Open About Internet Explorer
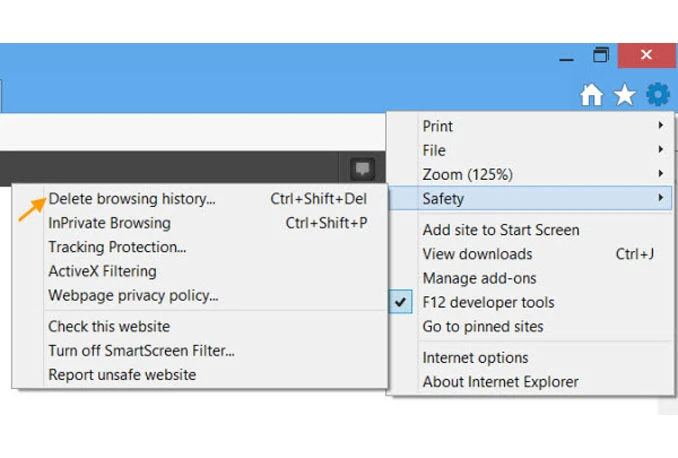This screenshot has height=458, width=678. pos(531,382)
